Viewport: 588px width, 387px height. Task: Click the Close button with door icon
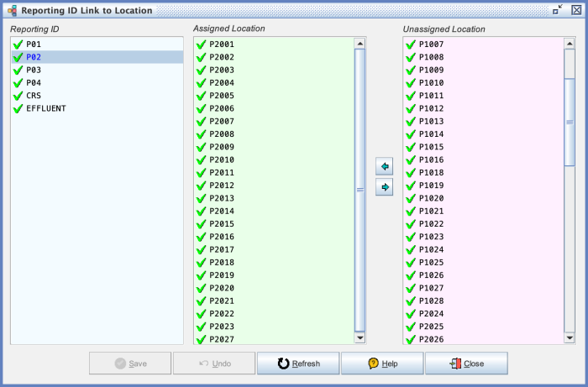pos(465,363)
